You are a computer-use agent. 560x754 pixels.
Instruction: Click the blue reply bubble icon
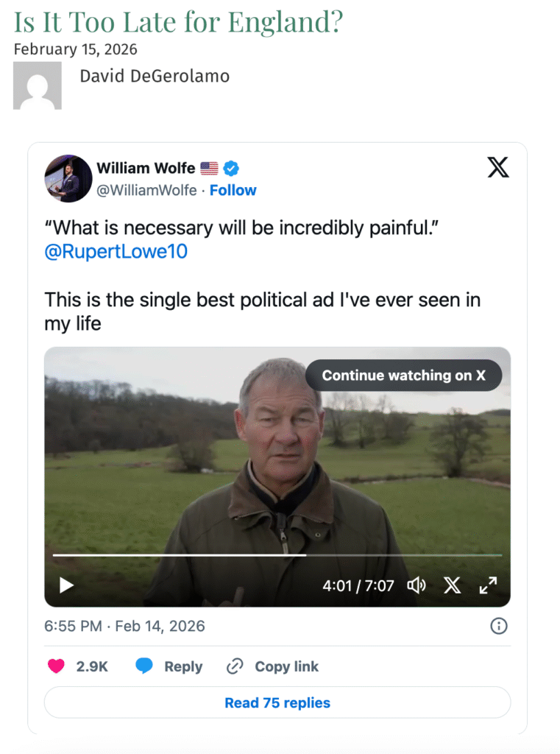[144, 666]
